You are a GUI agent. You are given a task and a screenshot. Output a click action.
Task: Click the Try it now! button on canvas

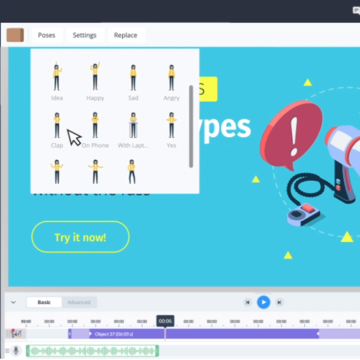(80, 237)
